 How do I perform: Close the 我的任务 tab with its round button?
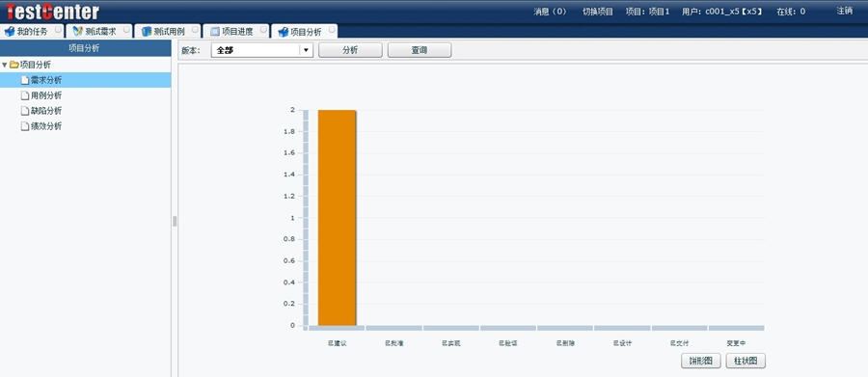coord(58,29)
